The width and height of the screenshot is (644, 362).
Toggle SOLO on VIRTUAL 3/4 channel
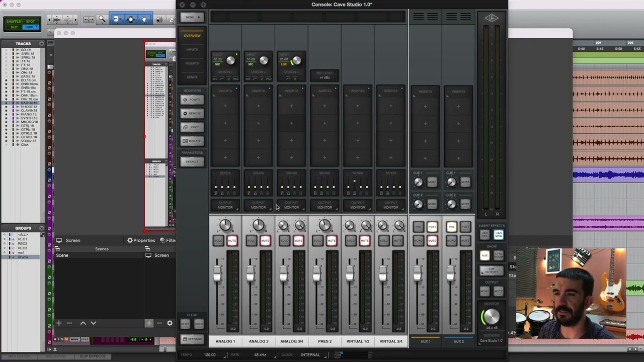click(x=384, y=241)
